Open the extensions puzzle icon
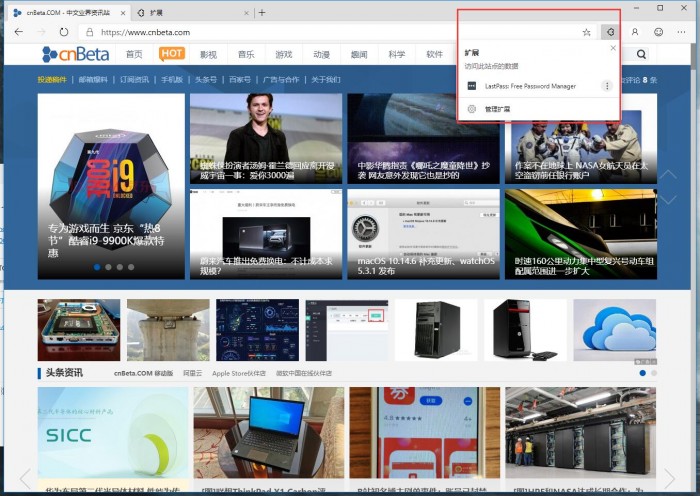Viewport: 700px width, 496px height. tap(610, 32)
